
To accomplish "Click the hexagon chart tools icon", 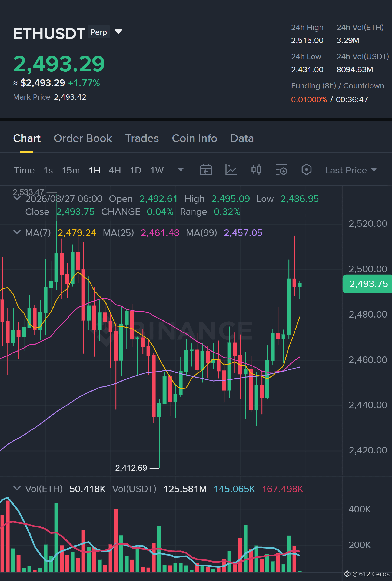I will (x=306, y=170).
